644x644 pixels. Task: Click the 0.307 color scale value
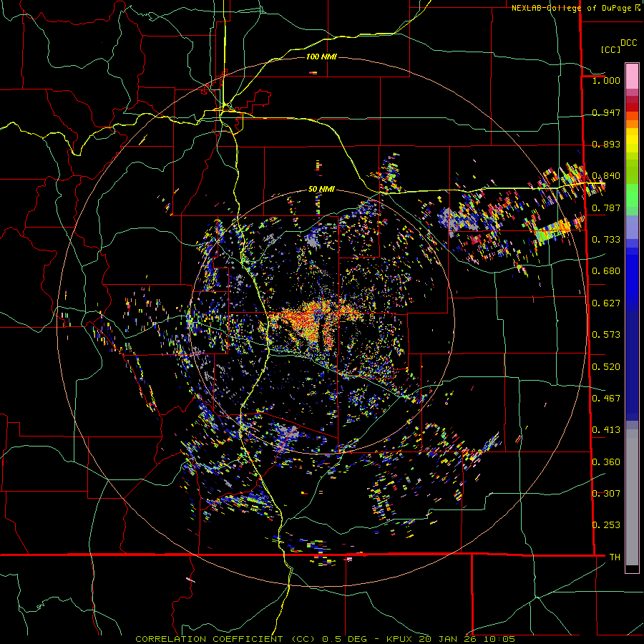click(606, 493)
